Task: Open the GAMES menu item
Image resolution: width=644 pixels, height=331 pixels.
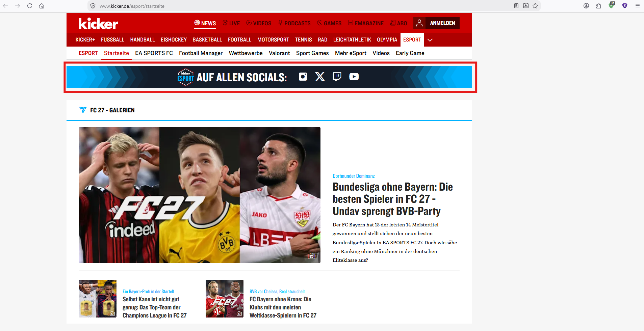Action: click(x=329, y=23)
